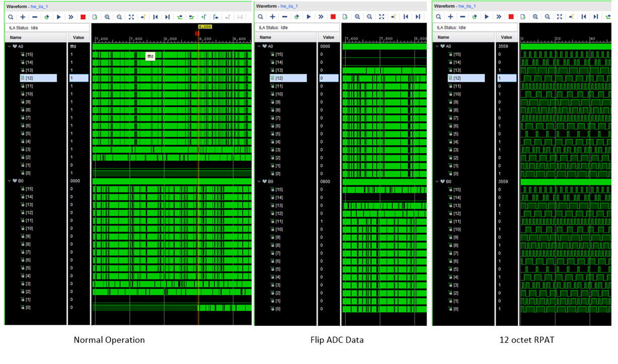Click next transition in Normal Operation toolbar
The width and height of the screenshot is (618, 364).
coord(191,17)
